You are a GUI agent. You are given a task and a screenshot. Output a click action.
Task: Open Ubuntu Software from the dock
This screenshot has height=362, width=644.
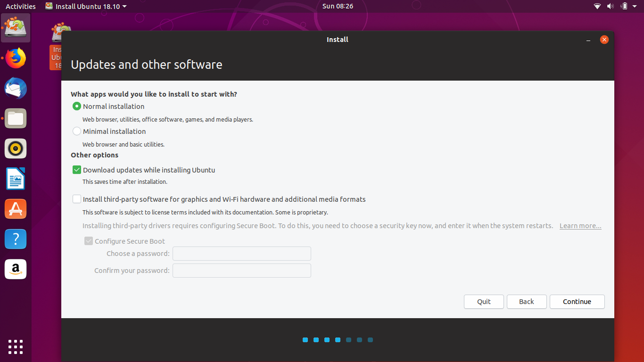(x=16, y=209)
